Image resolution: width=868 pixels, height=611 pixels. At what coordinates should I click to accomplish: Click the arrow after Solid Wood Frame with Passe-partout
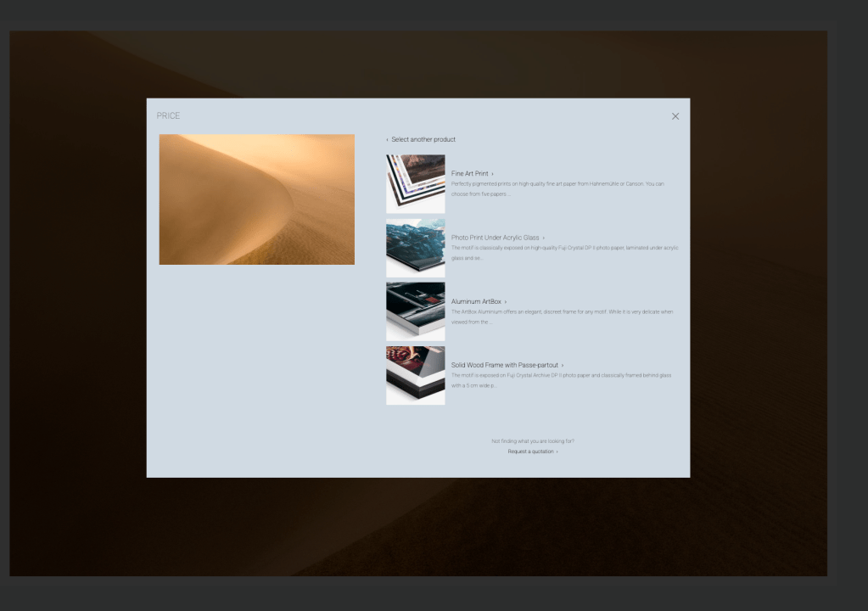tap(563, 365)
